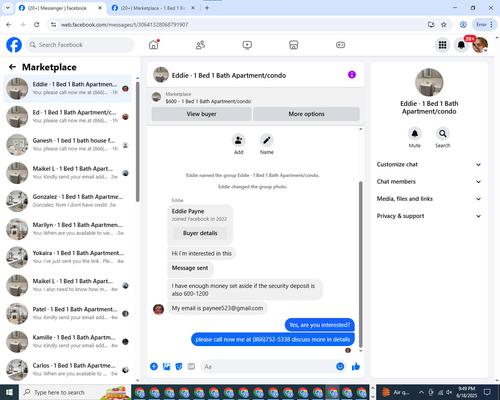The height and width of the screenshot is (400, 500).
Task: Open the Video (Watch) icon
Action: (247, 45)
